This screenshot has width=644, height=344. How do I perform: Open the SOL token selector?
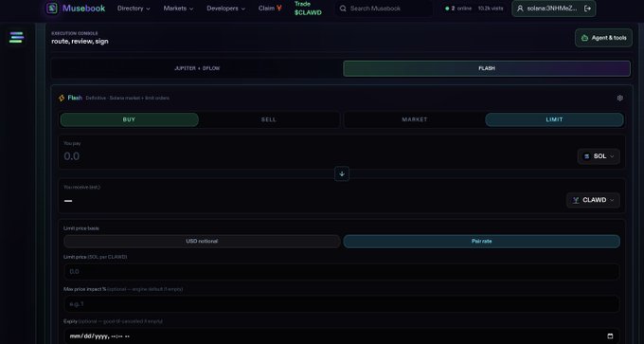pyautogui.click(x=599, y=156)
